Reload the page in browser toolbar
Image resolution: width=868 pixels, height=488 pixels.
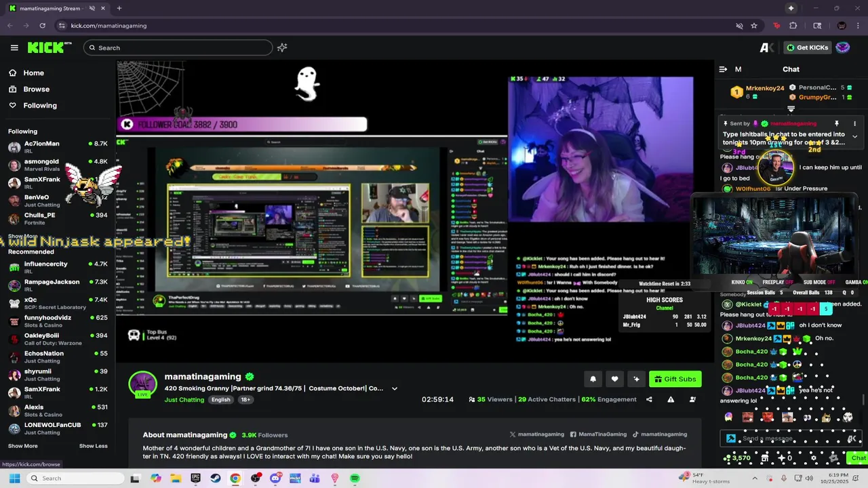pyautogui.click(x=42, y=26)
